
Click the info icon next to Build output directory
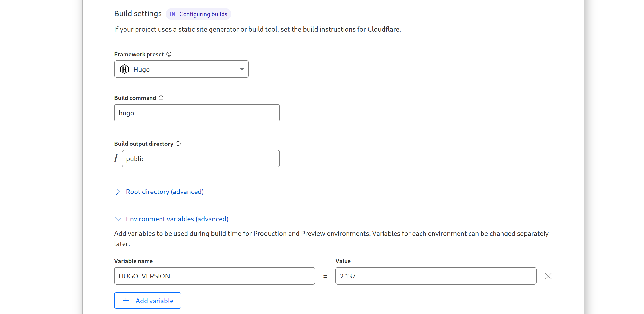pyautogui.click(x=178, y=144)
